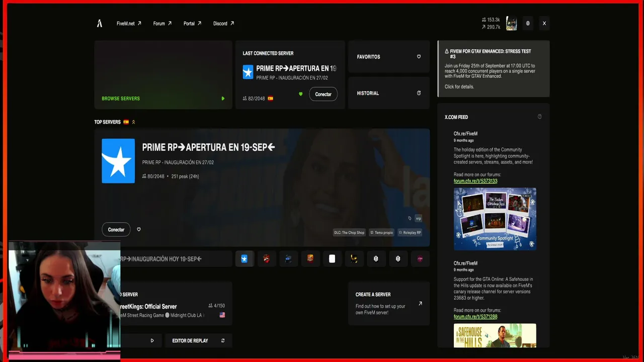Select the dark blue server icon in the carousel

(x=288, y=258)
